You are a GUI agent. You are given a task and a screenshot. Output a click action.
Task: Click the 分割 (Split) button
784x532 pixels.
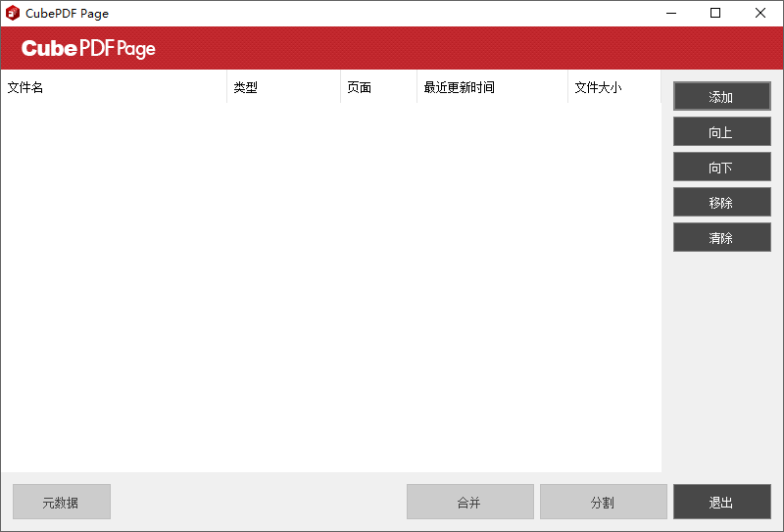pyautogui.click(x=603, y=502)
